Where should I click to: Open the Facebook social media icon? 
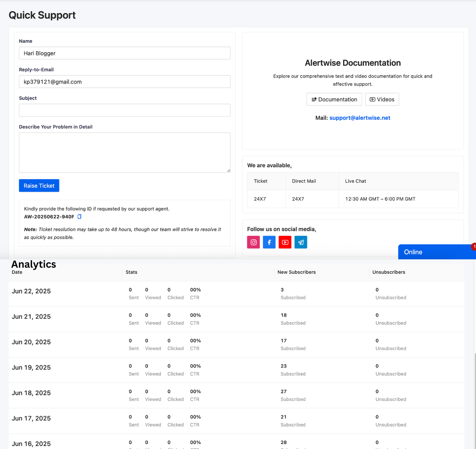coord(269,242)
